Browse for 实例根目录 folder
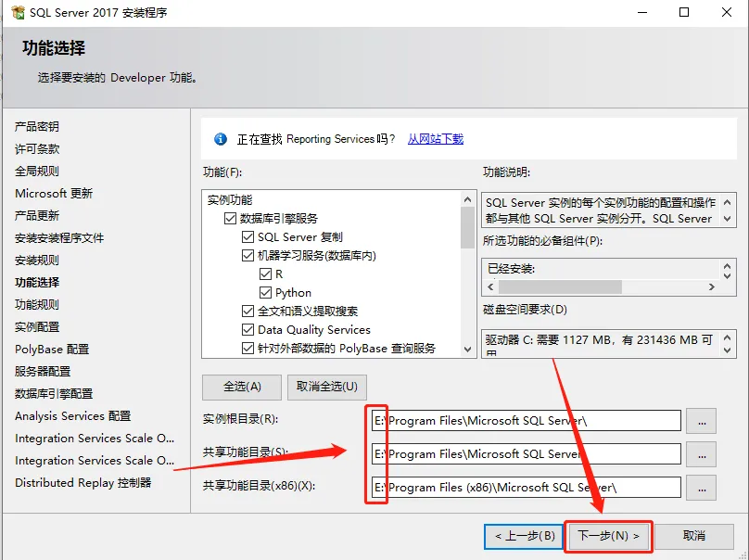The height and width of the screenshot is (560, 749). click(701, 421)
